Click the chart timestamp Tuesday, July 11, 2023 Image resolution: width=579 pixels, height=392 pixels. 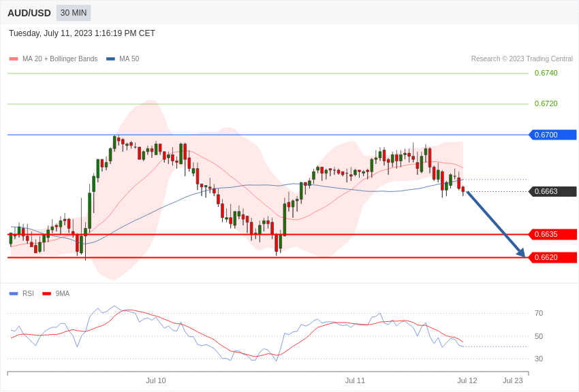(82, 33)
